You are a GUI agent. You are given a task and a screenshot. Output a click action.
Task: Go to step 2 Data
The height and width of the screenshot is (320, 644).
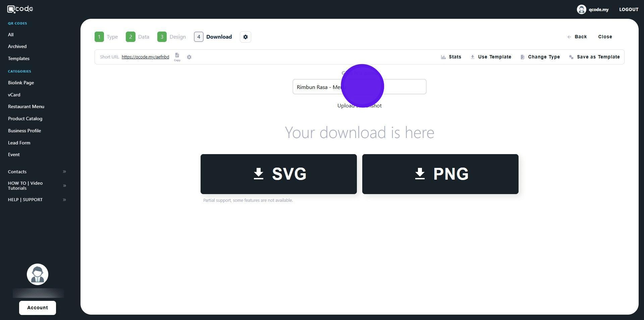(x=138, y=37)
